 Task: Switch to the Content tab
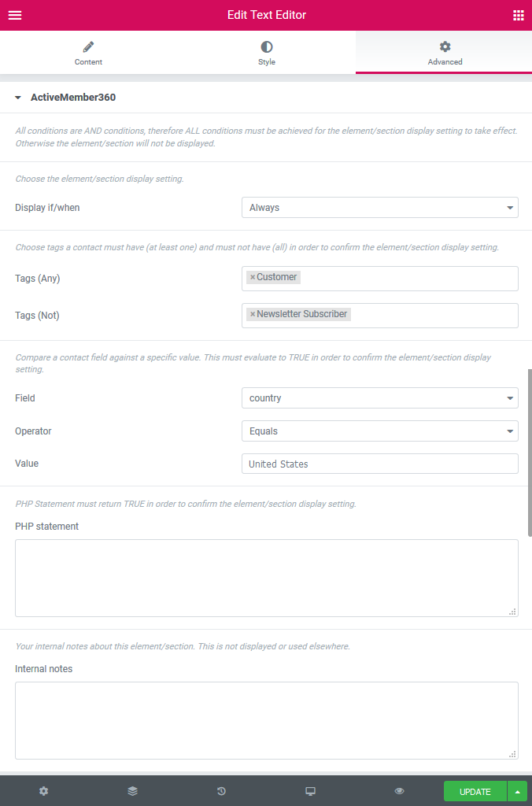click(88, 53)
